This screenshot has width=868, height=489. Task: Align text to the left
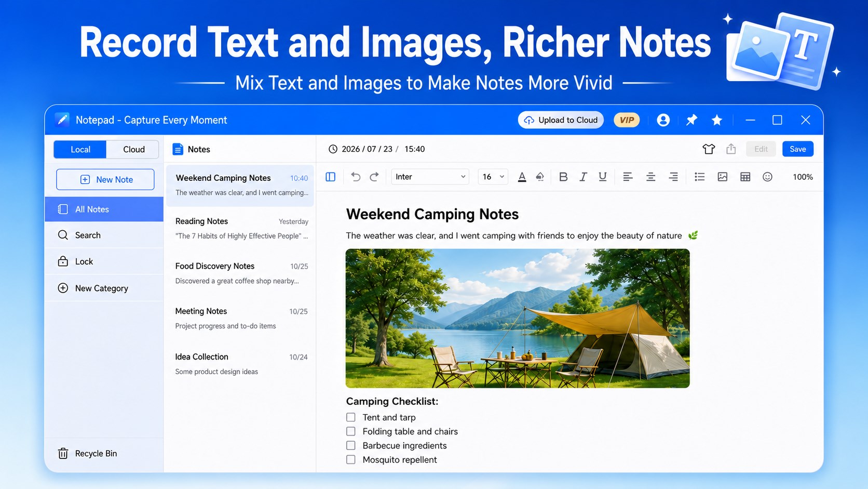(628, 177)
